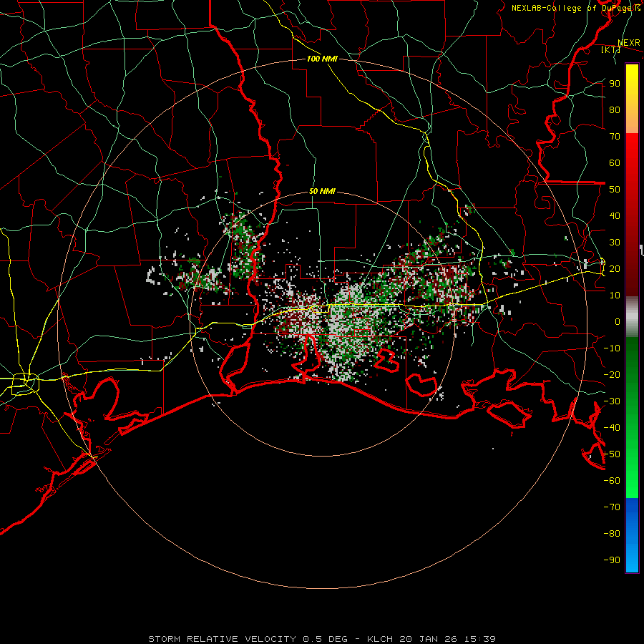Click the -30 scale value
Screen dimensions: 644x644
tap(612, 401)
